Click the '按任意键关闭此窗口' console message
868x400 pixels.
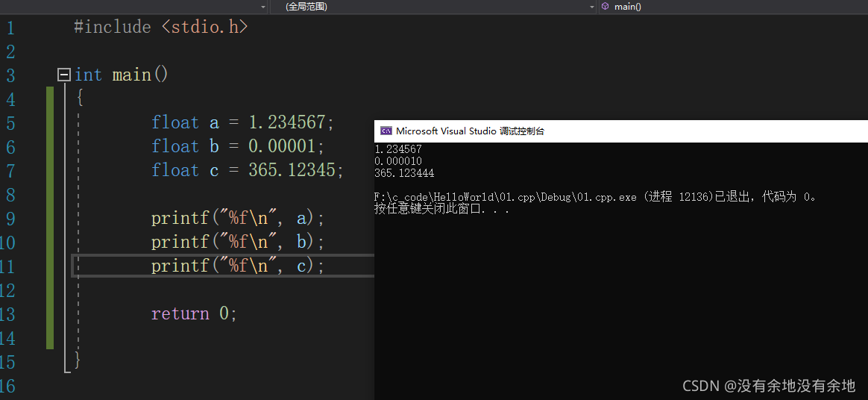(x=441, y=210)
